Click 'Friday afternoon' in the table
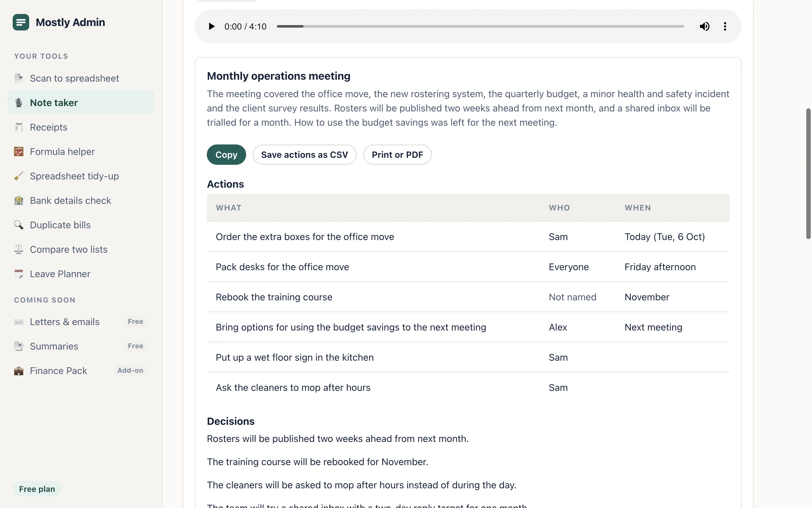 (660, 267)
